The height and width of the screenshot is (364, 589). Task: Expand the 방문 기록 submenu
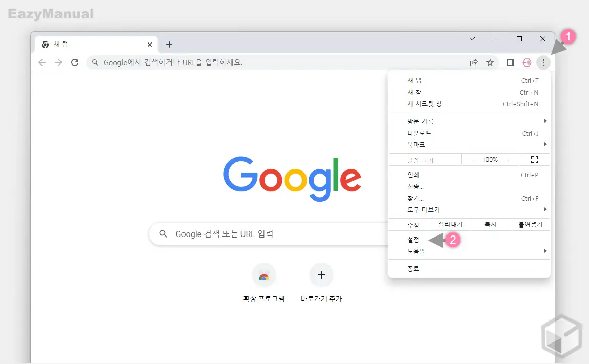469,121
